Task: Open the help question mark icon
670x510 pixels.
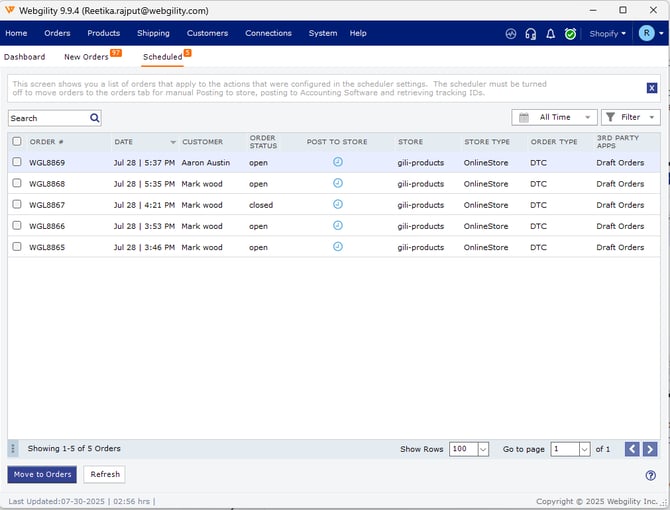Action: coord(650,475)
